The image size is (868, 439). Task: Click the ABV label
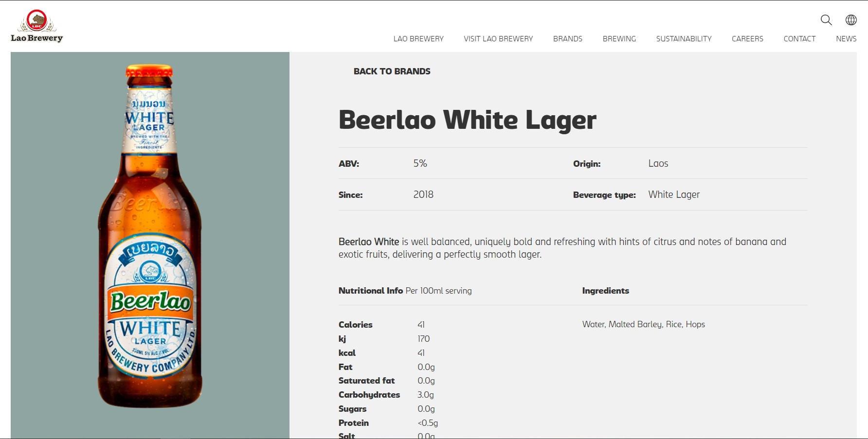pos(349,164)
